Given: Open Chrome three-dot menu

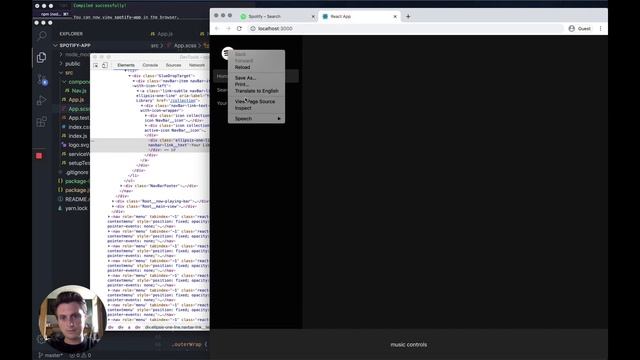Looking at the screenshot, I should click(600, 29).
